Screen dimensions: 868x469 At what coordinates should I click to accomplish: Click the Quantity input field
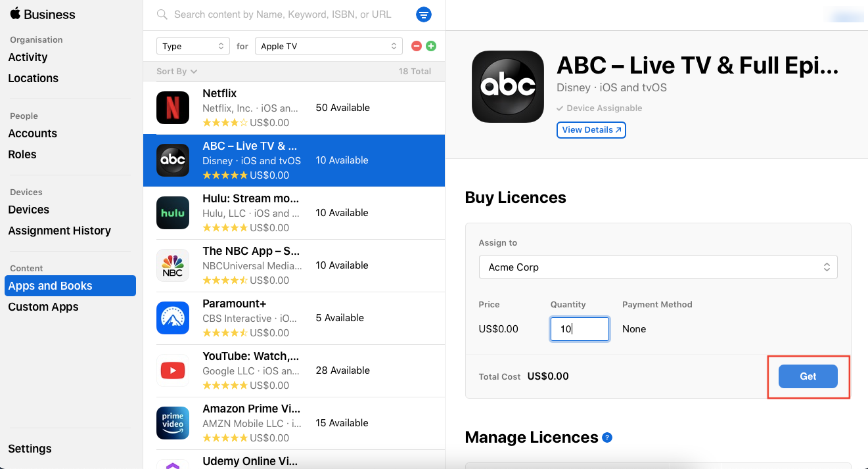pos(580,329)
